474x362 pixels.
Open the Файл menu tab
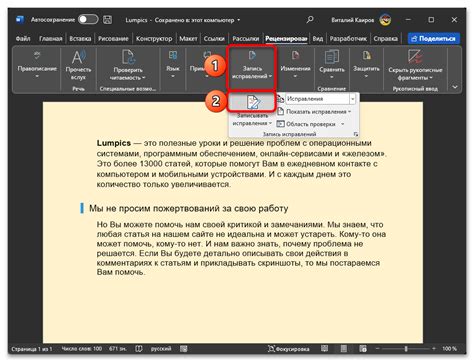(x=23, y=39)
